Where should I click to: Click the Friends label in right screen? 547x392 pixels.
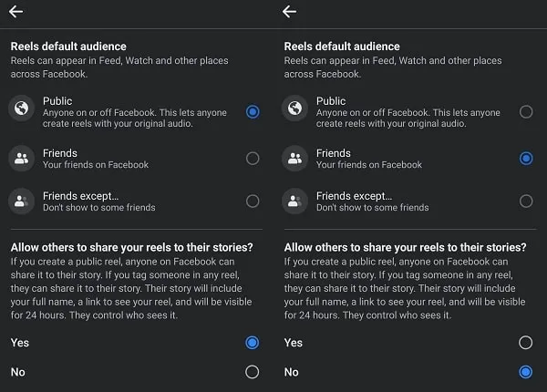click(x=334, y=153)
